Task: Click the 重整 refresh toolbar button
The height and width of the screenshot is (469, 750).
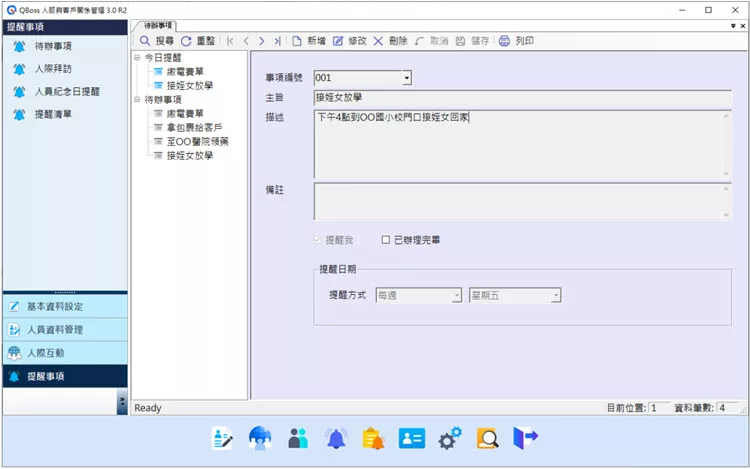Action: pos(198,41)
